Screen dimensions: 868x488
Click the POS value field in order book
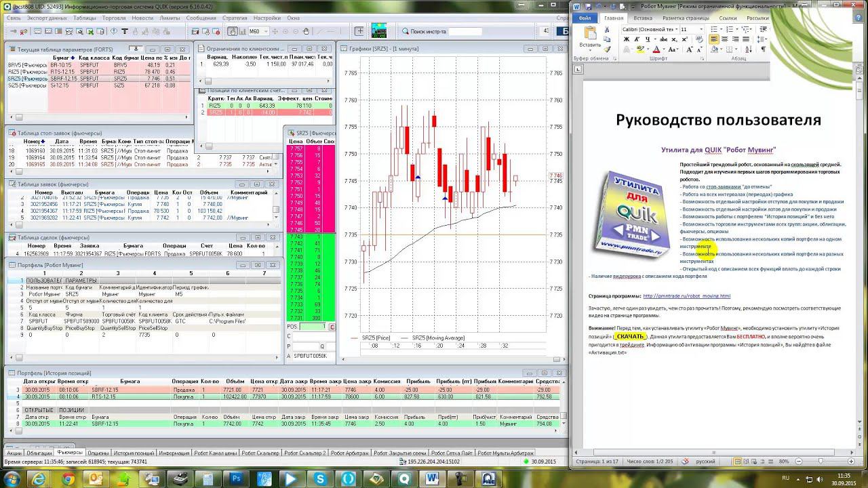coord(313,327)
